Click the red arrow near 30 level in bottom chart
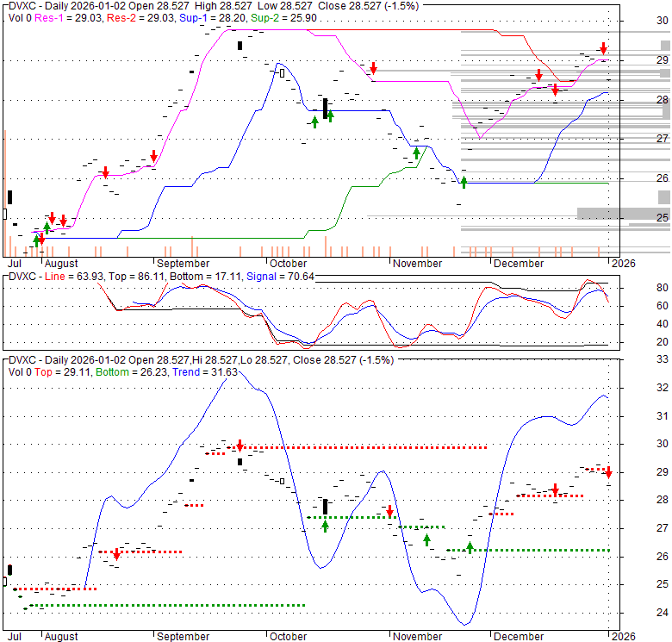This screenshot has height=642, width=672. click(x=240, y=446)
